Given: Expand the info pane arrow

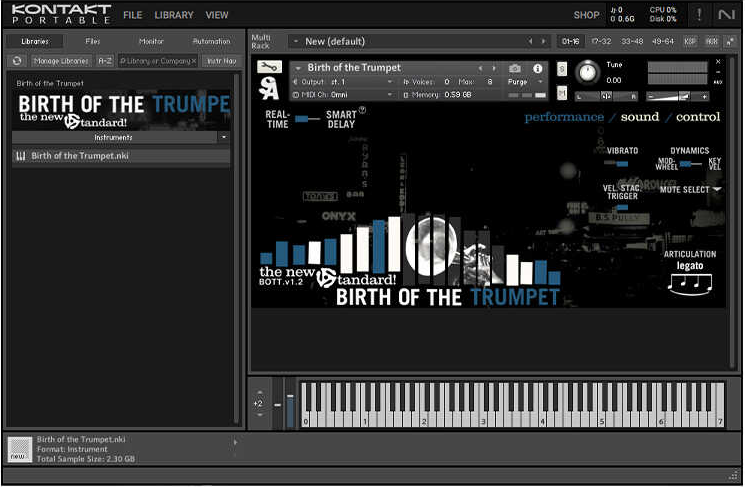Looking at the screenshot, I should (235, 442).
